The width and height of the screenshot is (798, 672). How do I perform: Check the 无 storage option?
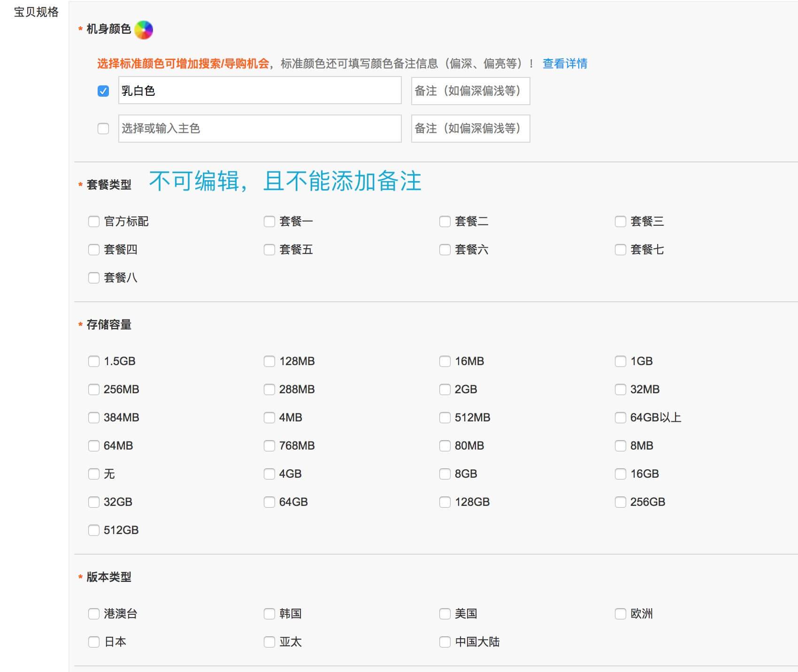(94, 473)
